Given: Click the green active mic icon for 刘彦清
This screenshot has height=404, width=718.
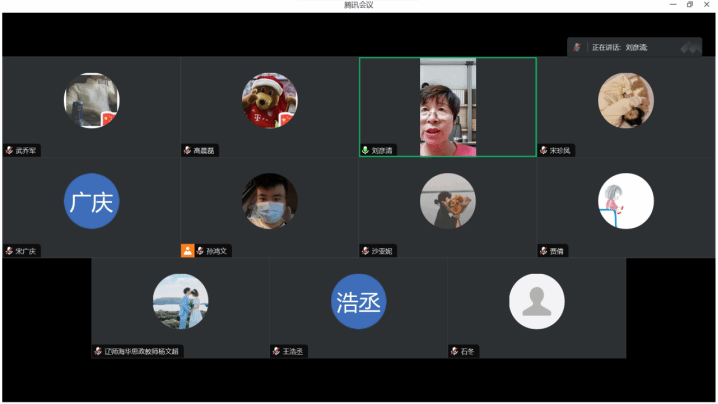Looking at the screenshot, I should point(366,151).
